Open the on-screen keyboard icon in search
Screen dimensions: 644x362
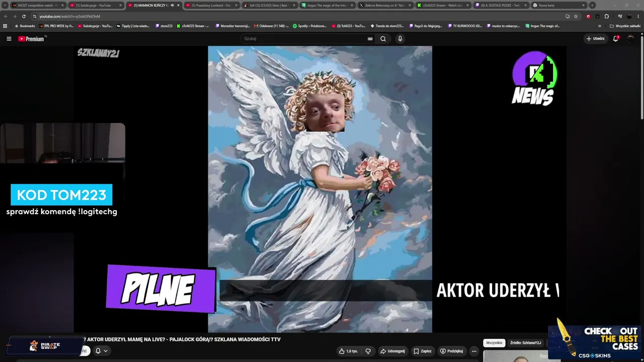[x=370, y=39]
